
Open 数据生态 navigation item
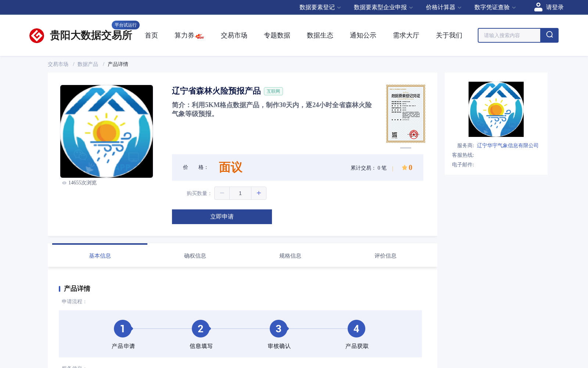tap(320, 35)
